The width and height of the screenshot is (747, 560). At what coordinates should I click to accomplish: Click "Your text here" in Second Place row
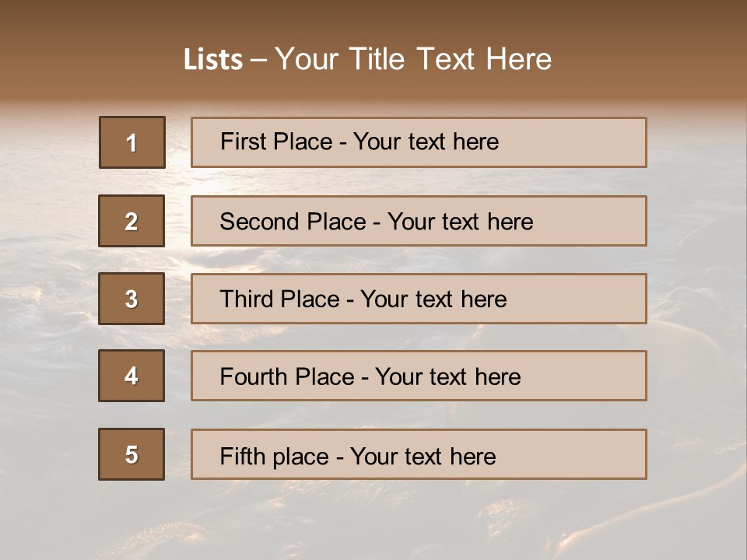[460, 222]
